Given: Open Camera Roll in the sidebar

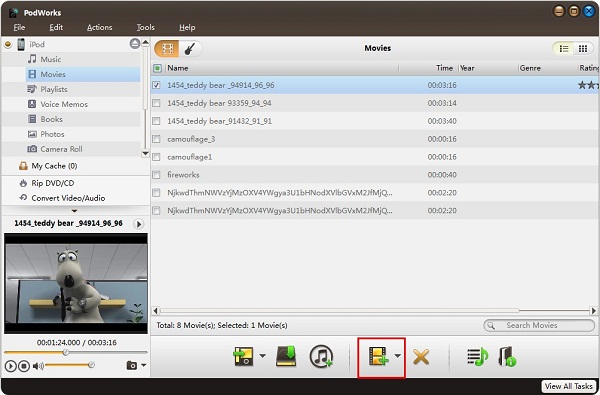Looking at the screenshot, I should pyautogui.click(x=61, y=149).
